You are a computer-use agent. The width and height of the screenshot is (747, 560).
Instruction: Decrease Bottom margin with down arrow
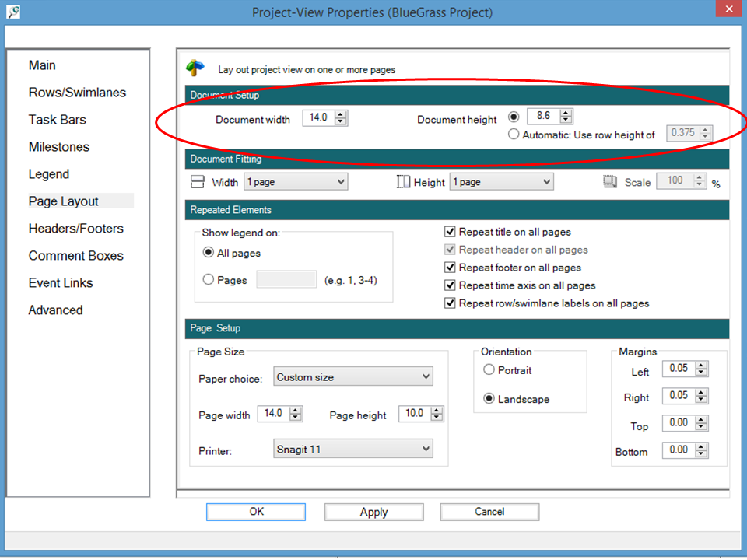pos(701,453)
